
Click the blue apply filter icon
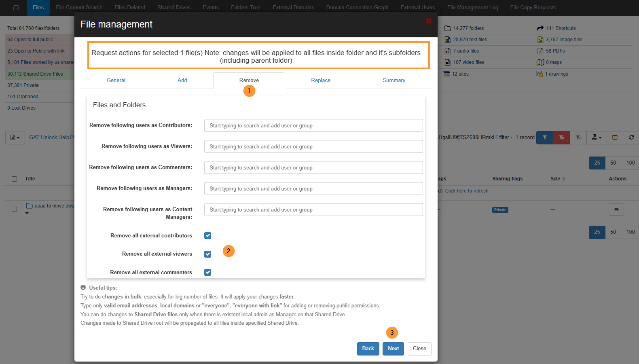[545, 138]
